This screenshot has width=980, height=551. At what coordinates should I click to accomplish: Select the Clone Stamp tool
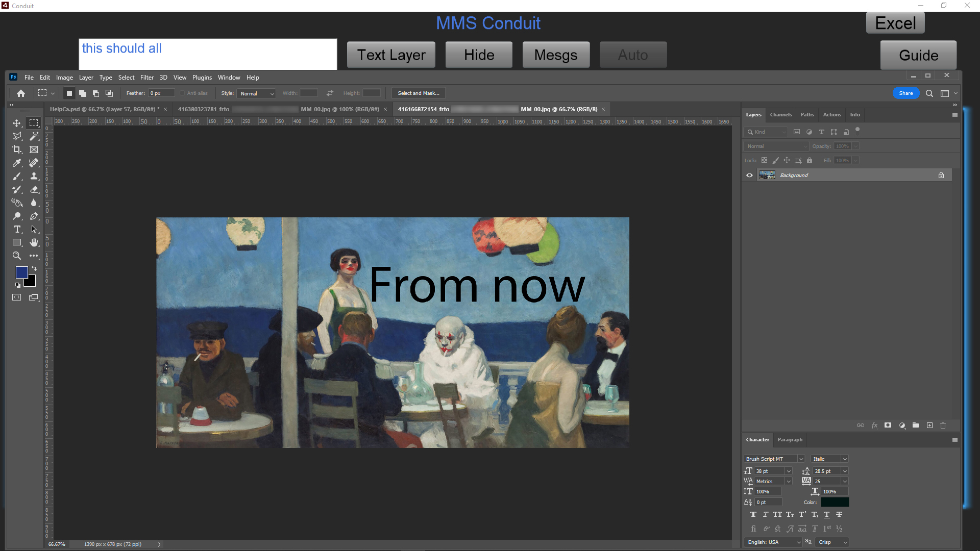click(34, 176)
